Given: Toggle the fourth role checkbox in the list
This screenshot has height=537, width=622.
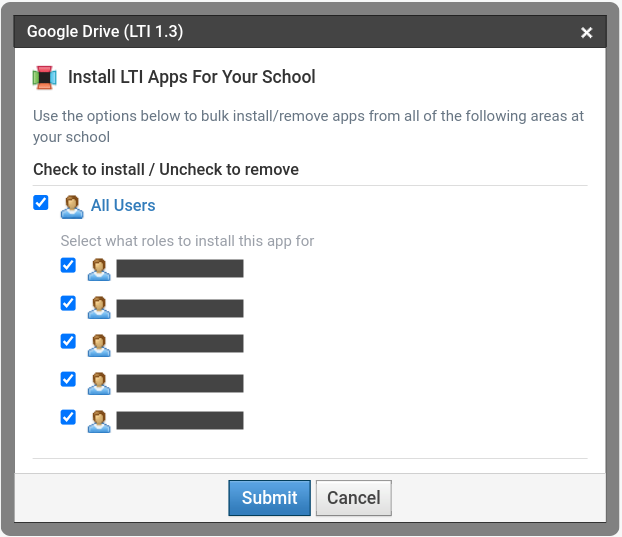Looking at the screenshot, I should pos(68,380).
